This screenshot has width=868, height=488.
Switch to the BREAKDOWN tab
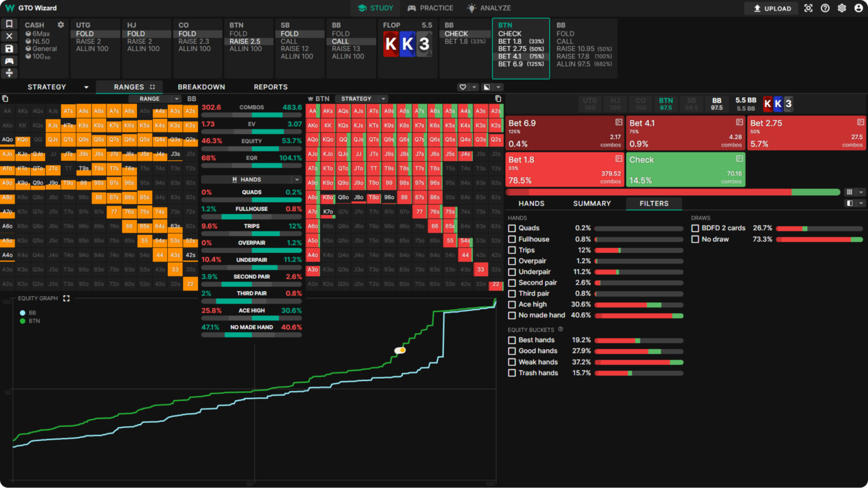[201, 87]
